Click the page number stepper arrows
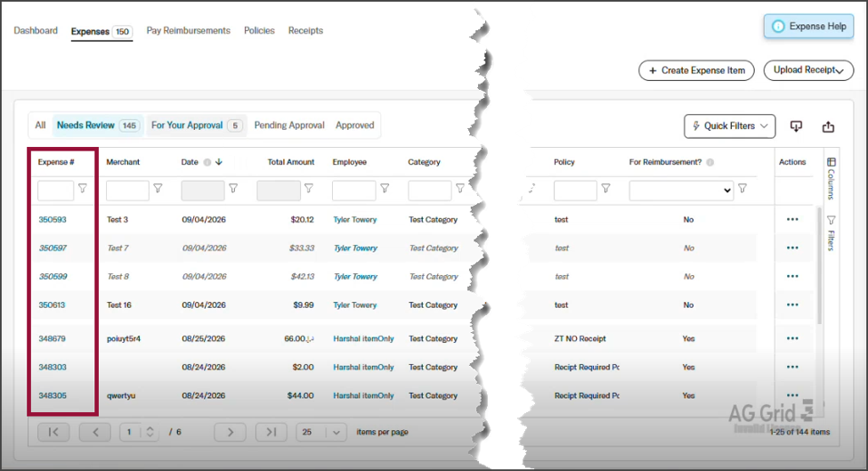This screenshot has height=471, width=868. (150, 432)
